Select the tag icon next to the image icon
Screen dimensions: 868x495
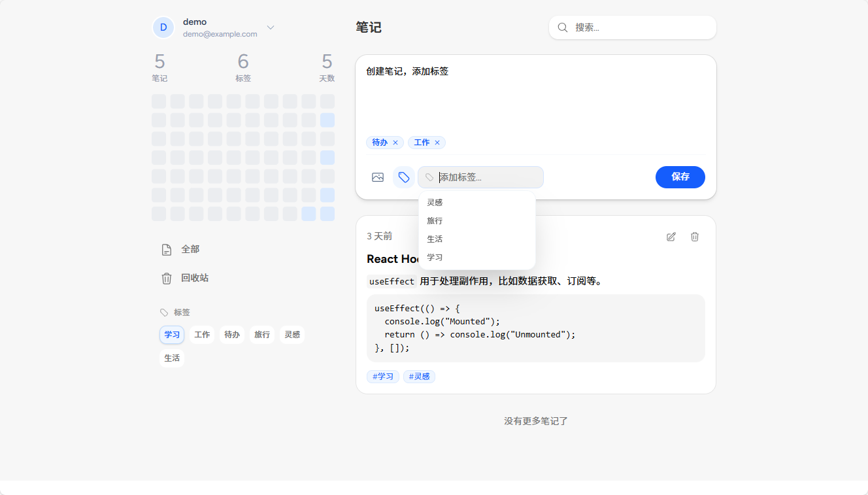point(403,177)
